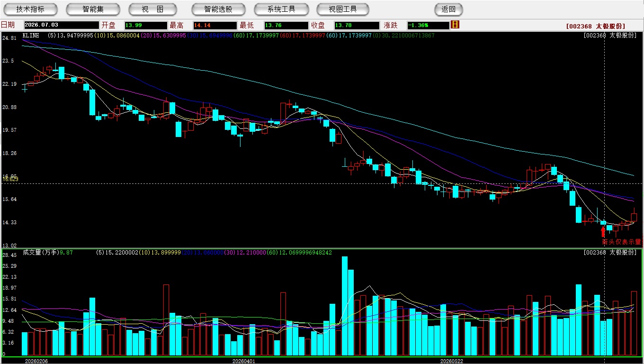Click the 涨跌 value -1.36%
The image size is (644, 364).
point(428,25)
